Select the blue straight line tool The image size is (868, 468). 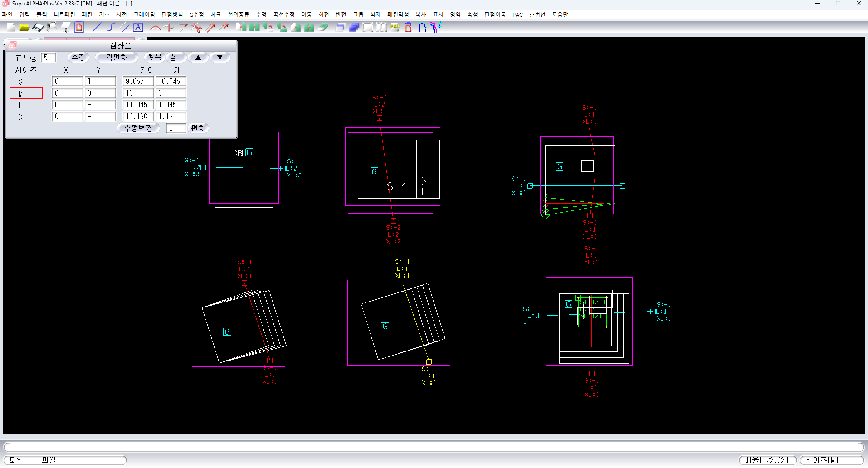pos(97,28)
